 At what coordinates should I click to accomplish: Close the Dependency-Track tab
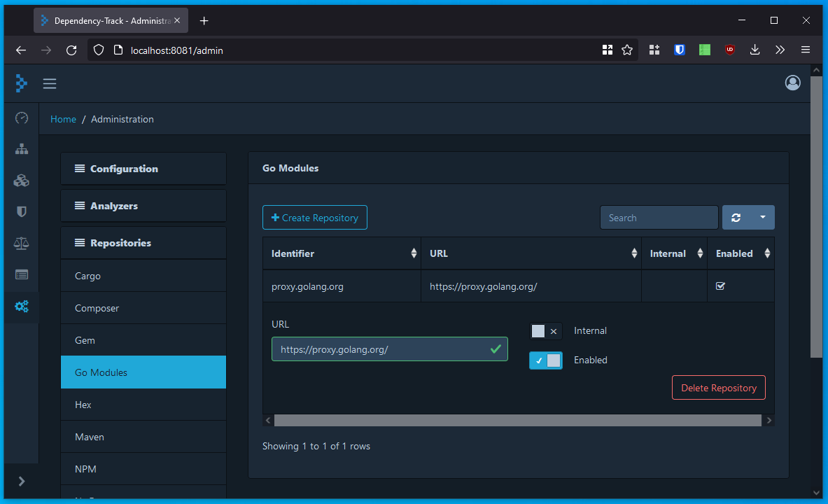pos(177,20)
